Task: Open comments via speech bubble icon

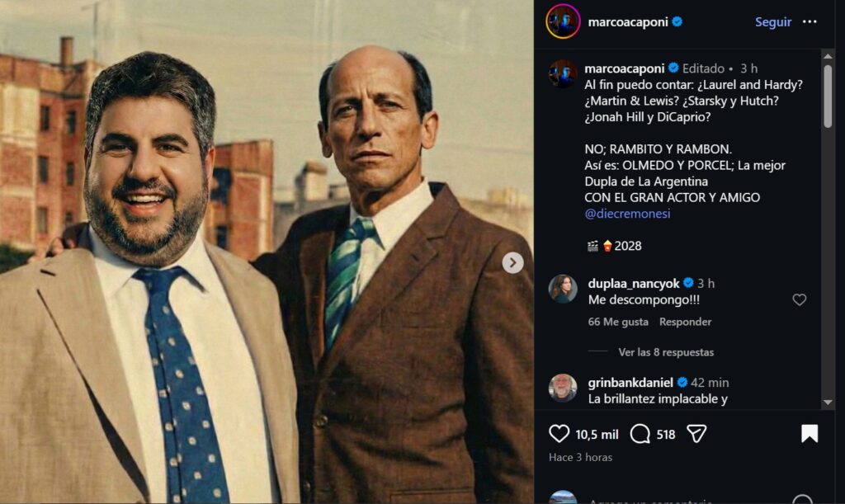Action: pos(640,434)
